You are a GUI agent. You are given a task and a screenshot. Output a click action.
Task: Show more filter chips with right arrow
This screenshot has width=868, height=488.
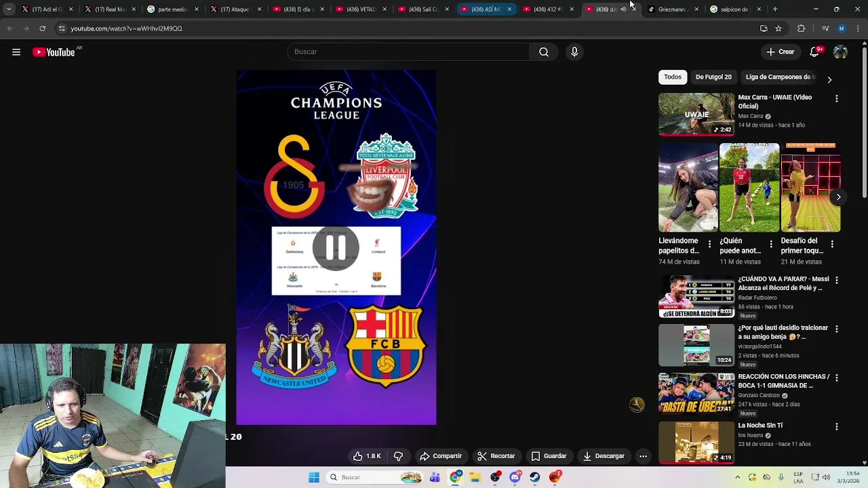tap(829, 79)
